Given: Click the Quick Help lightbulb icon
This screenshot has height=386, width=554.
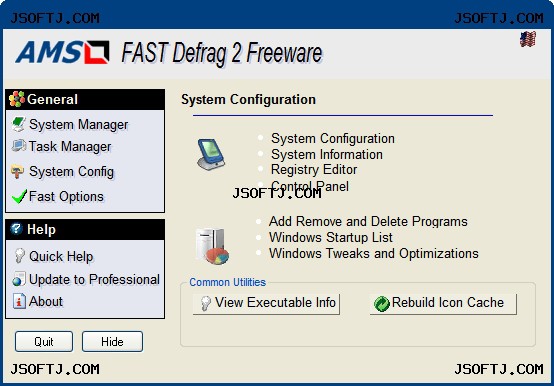Looking at the screenshot, I should pos(19,256).
